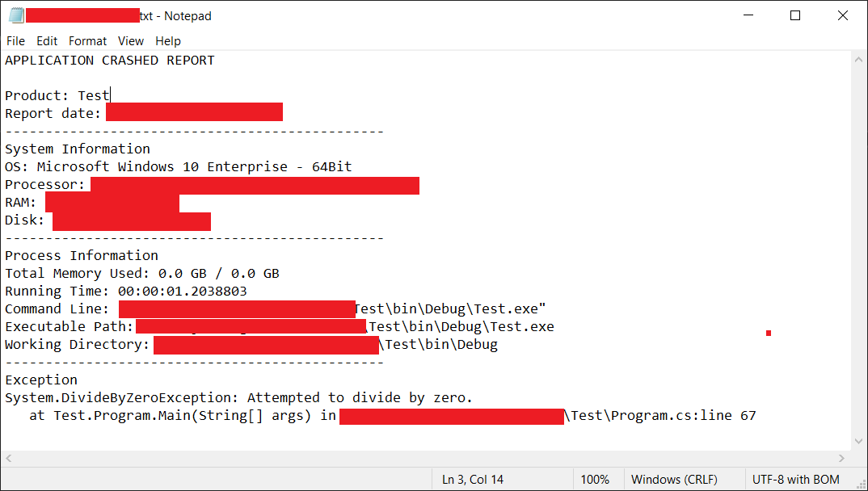Close the Notepad window
The width and height of the screenshot is (868, 491).
[842, 15]
